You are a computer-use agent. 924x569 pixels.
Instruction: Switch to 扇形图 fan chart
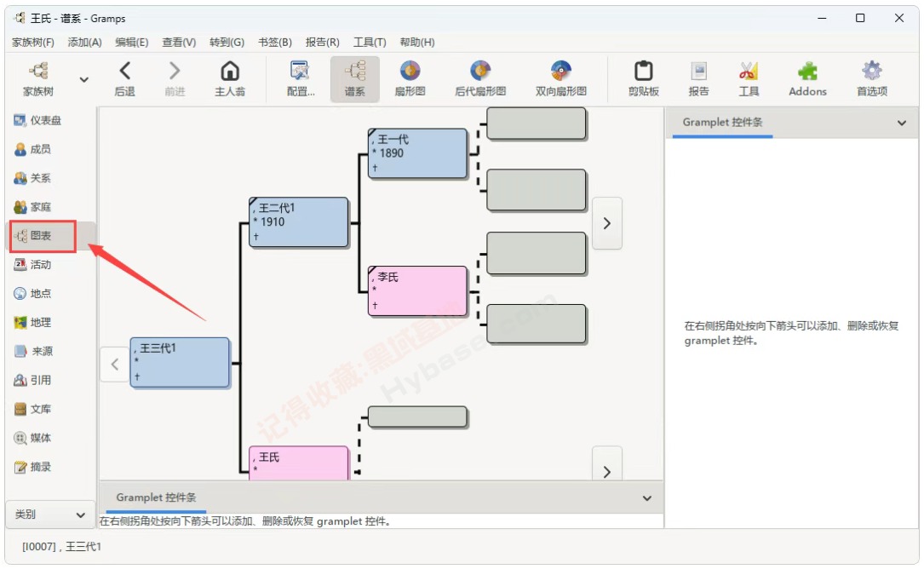click(410, 79)
